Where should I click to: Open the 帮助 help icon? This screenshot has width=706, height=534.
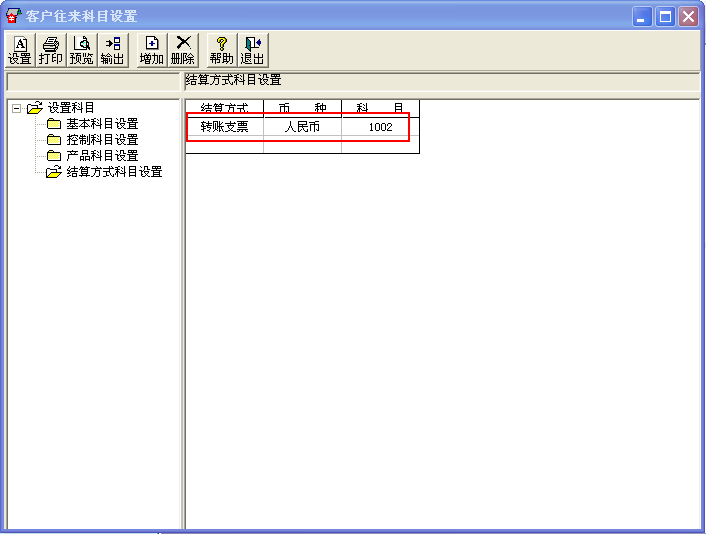(222, 50)
